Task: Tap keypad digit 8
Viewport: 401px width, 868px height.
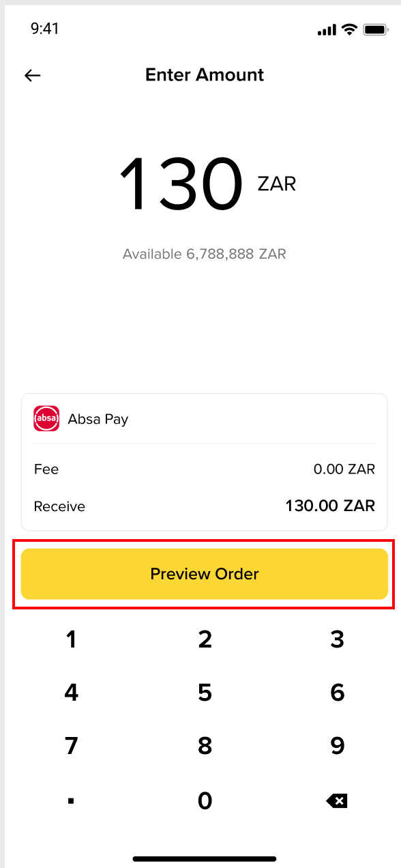Action: point(205,747)
